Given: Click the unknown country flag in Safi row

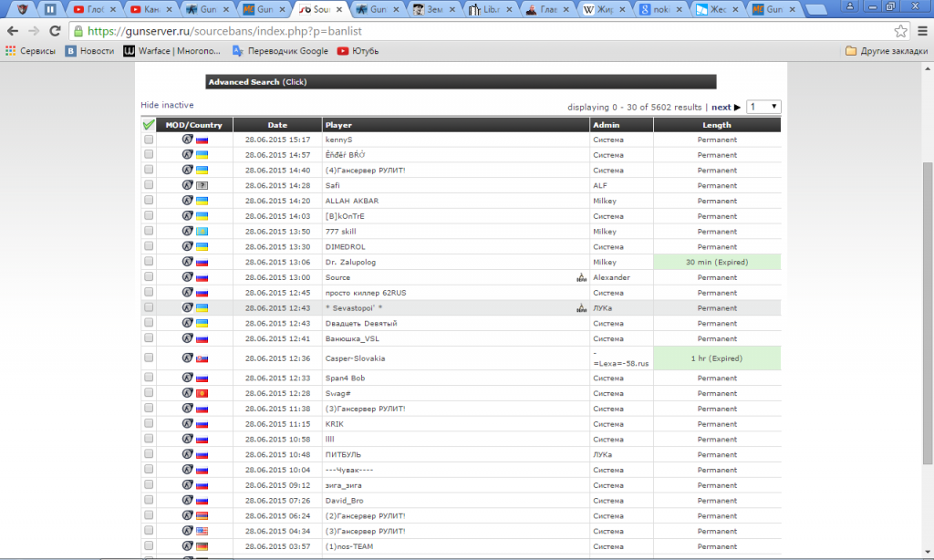Looking at the screenshot, I should pos(202,185).
